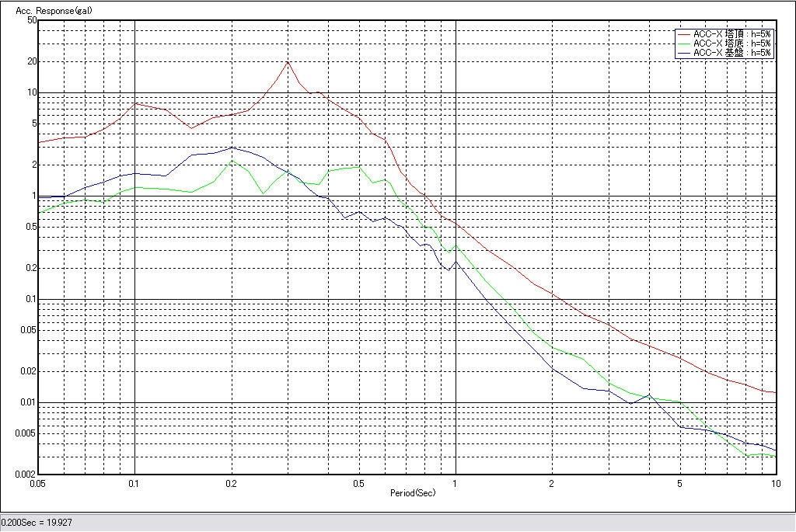Click the green line swatch in legend

point(684,44)
